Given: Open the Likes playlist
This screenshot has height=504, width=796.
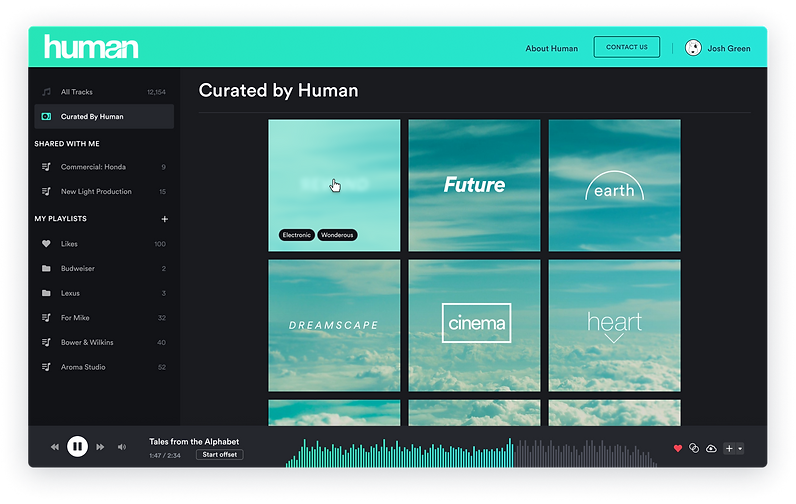Looking at the screenshot, I should (x=104, y=244).
